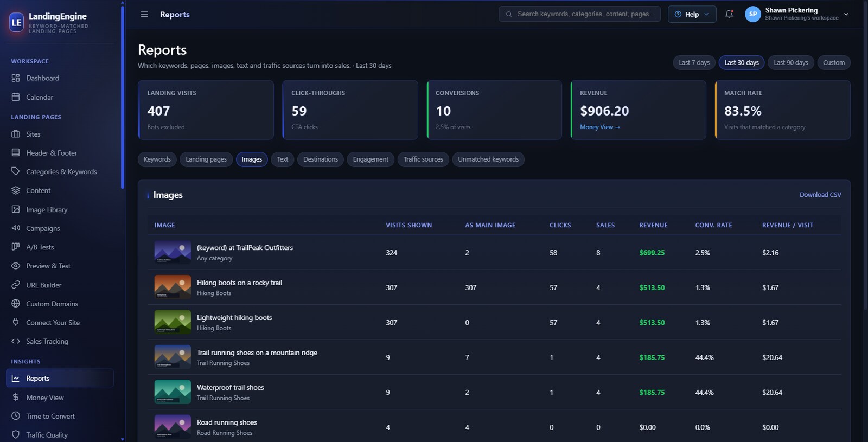
Task: Switch to the Keywords report tab
Action: tap(157, 159)
